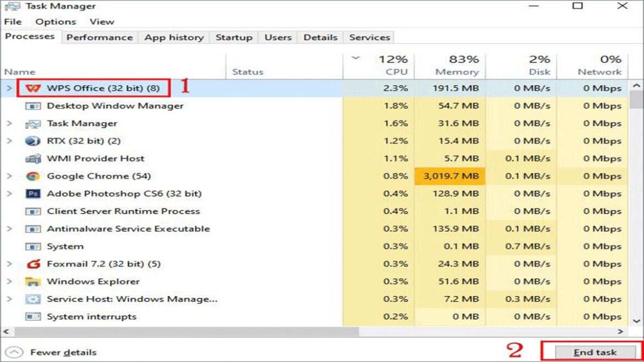The height and width of the screenshot is (362, 644).
Task: Click the WPS Office app icon
Action: click(x=33, y=87)
